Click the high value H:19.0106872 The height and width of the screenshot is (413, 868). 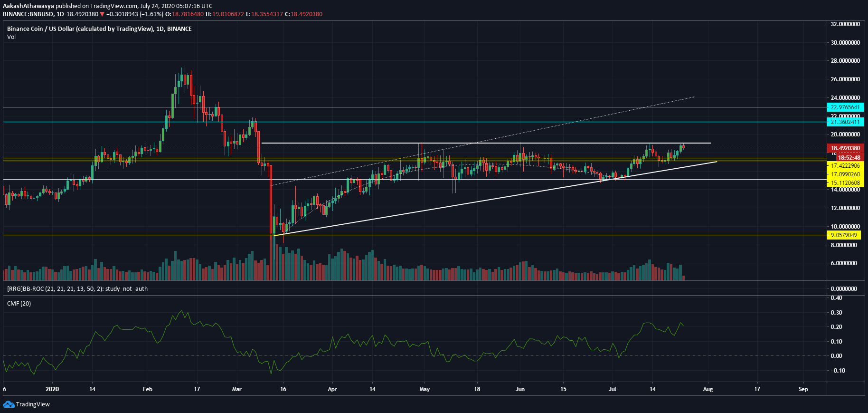[225, 14]
